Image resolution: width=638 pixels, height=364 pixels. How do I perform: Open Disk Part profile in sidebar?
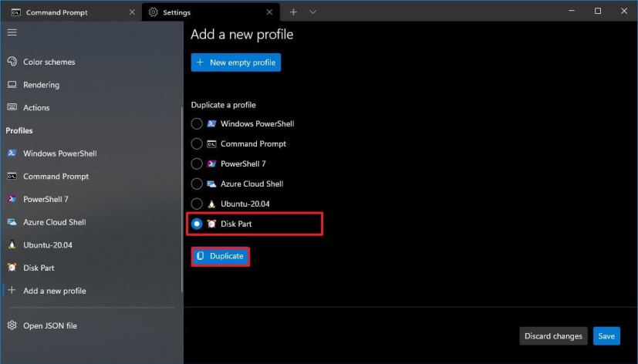coord(92,268)
